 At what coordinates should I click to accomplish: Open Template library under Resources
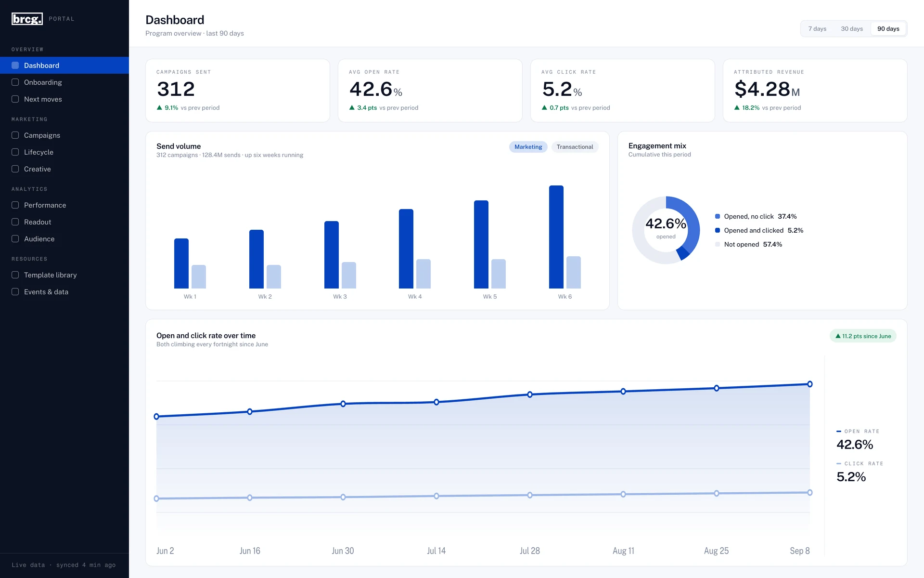(x=64, y=275)
